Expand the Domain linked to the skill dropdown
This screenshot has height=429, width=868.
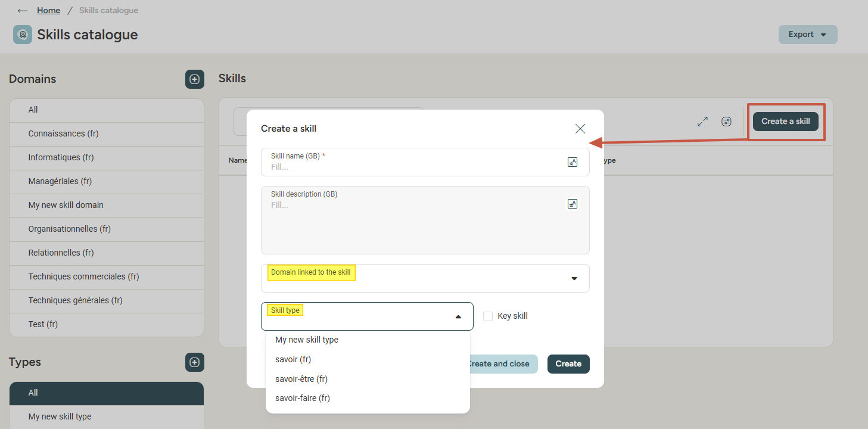tap(574, 278)
